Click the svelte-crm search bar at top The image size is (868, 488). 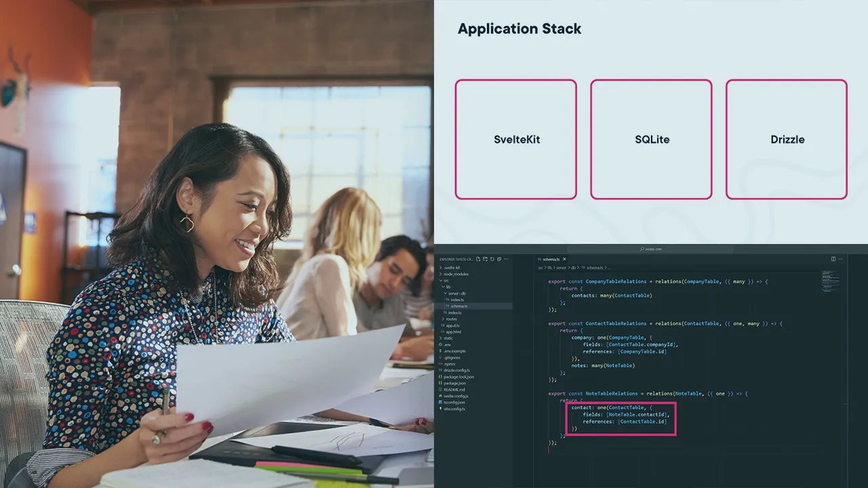(650, 249)
